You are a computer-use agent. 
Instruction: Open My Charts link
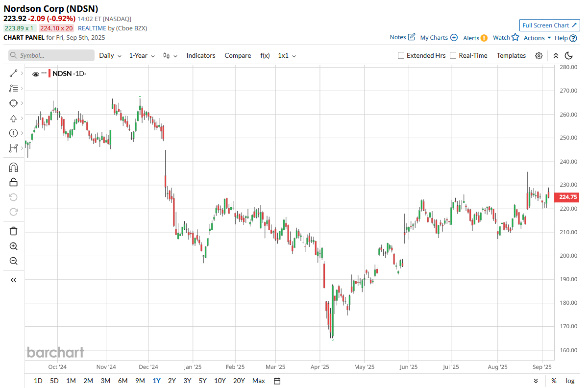[x=439, y=38]
